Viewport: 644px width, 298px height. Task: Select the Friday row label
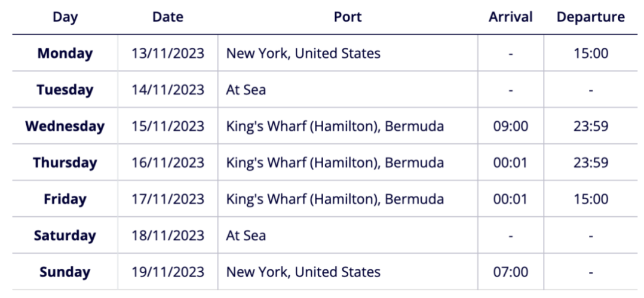tap(65, 199)
